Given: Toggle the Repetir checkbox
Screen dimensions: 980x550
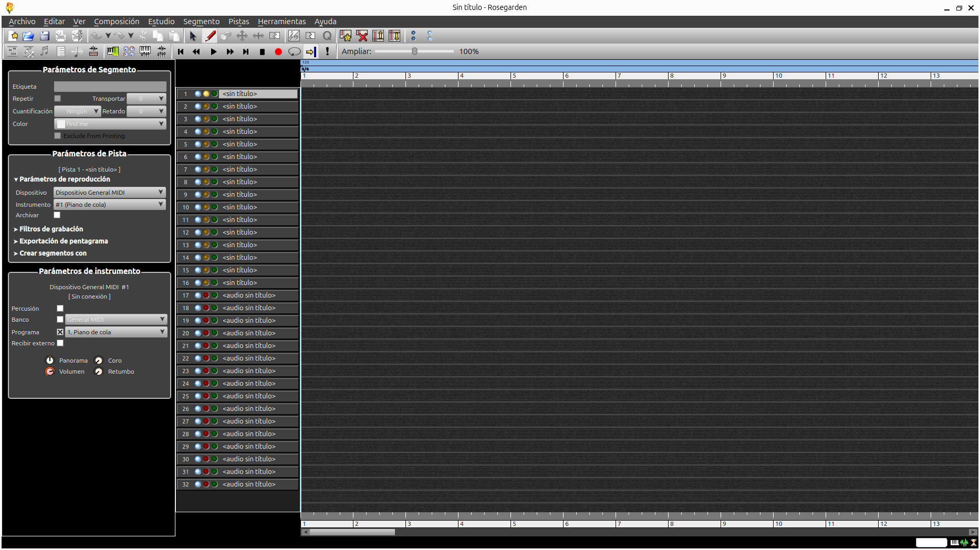Looking at the screenshot, I should (x=58, y=98).
